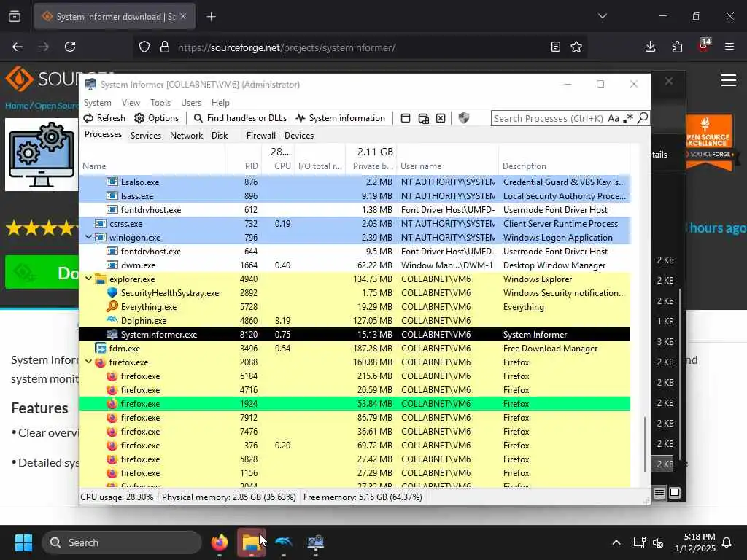
Task: Switch to the Network tab
Action: (186, 136)
